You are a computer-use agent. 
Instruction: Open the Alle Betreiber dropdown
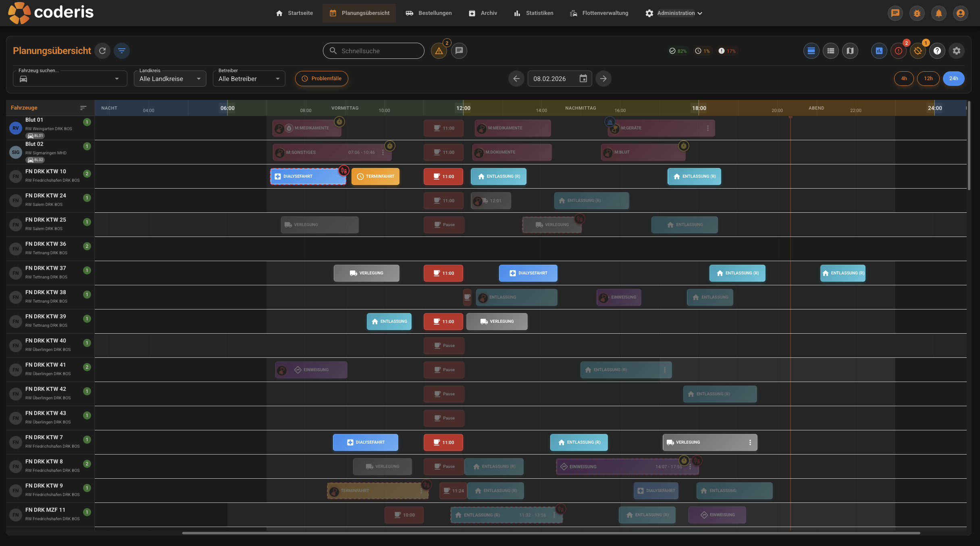click(x=248, y=78)
